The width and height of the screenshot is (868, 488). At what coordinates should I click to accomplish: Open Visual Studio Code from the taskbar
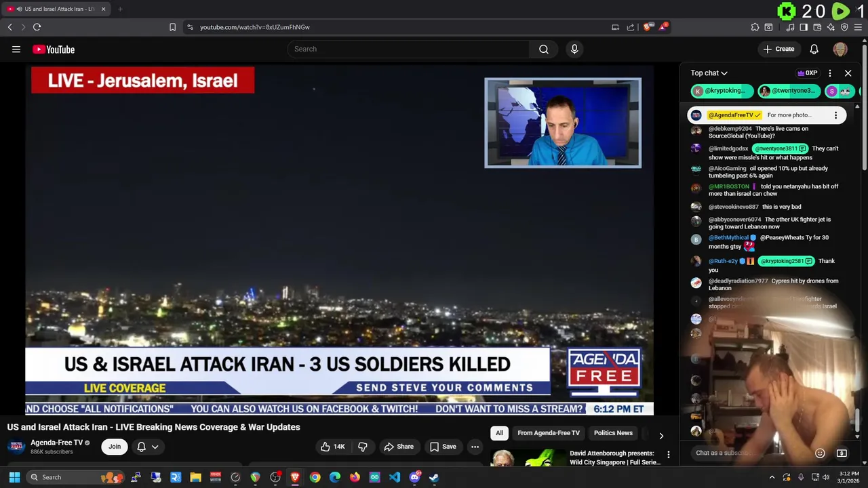coord(394,477)
